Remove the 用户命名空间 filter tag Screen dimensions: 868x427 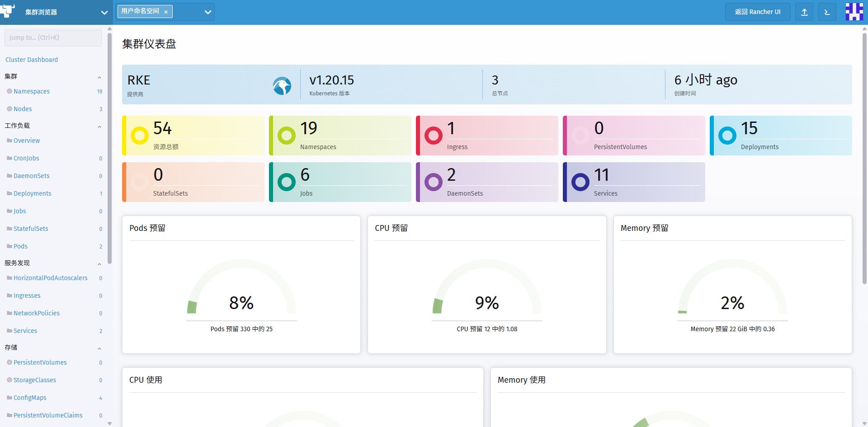point(166,12)
